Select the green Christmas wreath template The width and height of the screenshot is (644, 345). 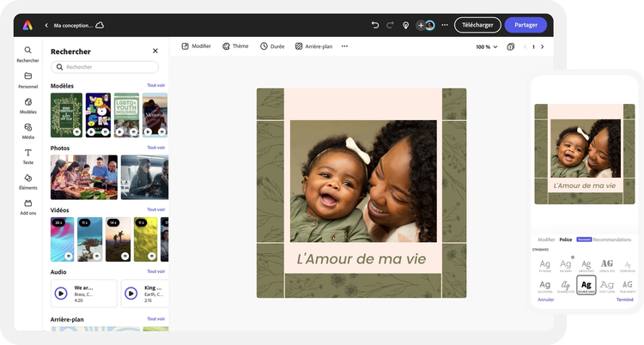[x=66, y=115]
